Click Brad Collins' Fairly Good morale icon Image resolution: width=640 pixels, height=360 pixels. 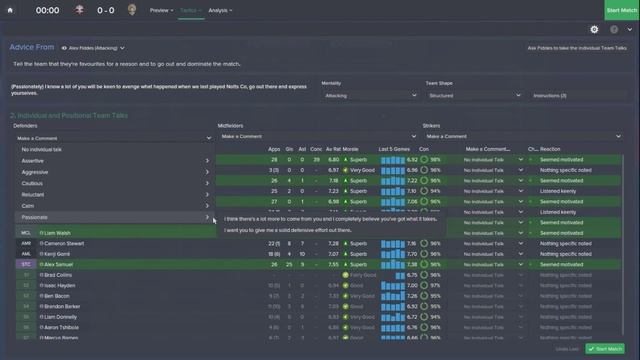click(346, 275)
